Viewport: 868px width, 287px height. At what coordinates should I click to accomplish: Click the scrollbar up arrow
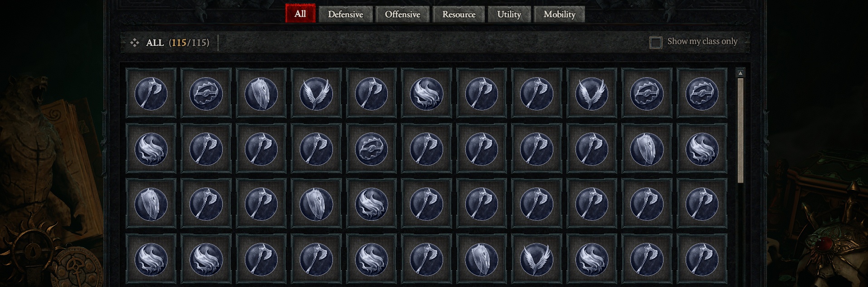click(x=741, y=73)
